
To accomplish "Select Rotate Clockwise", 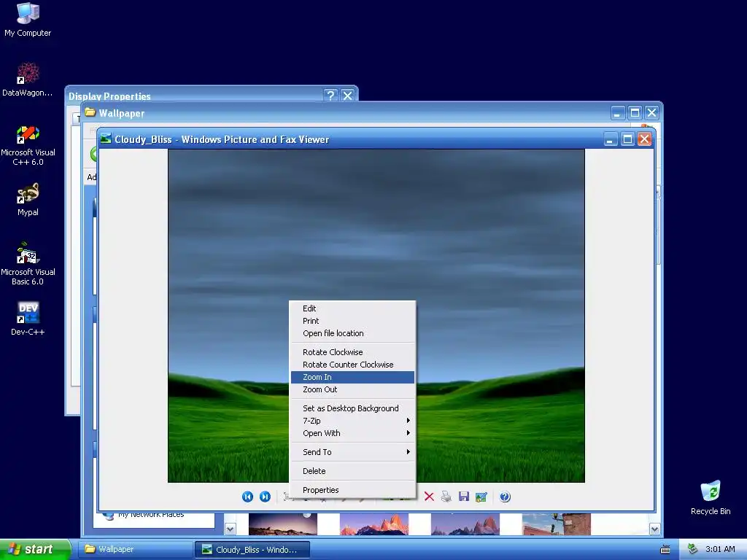I will pos(352,352).
